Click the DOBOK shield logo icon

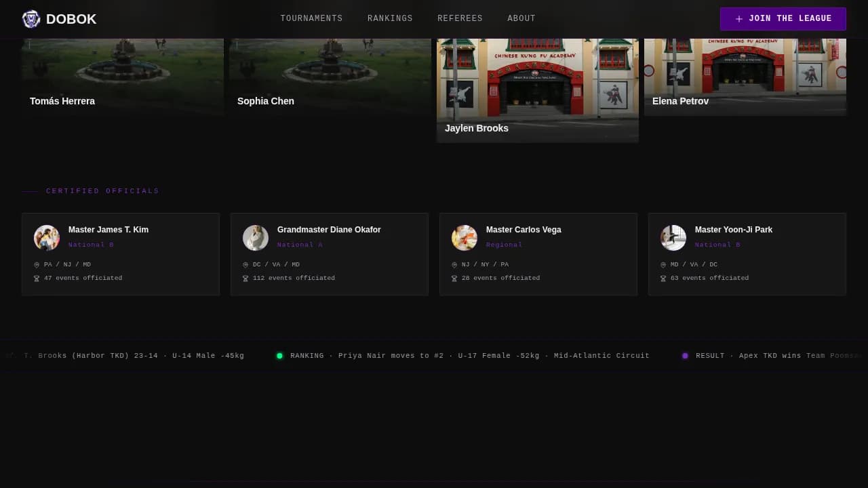click(x=31, y=19)
